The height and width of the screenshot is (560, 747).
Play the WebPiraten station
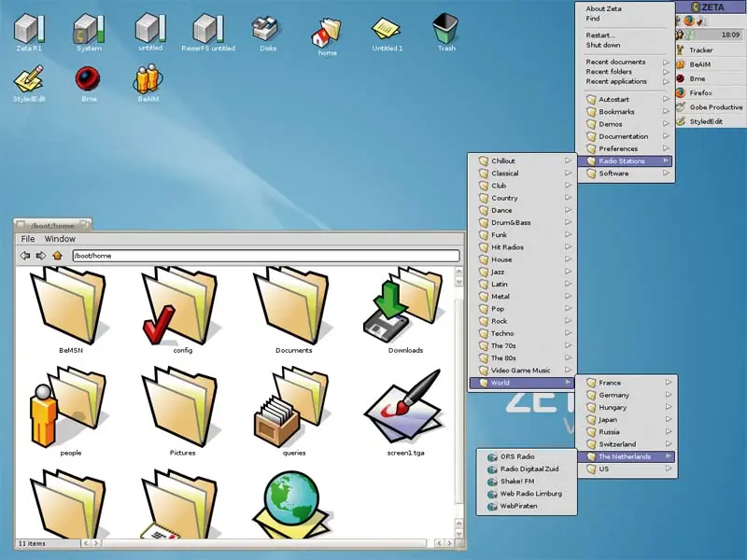point(527,506)
